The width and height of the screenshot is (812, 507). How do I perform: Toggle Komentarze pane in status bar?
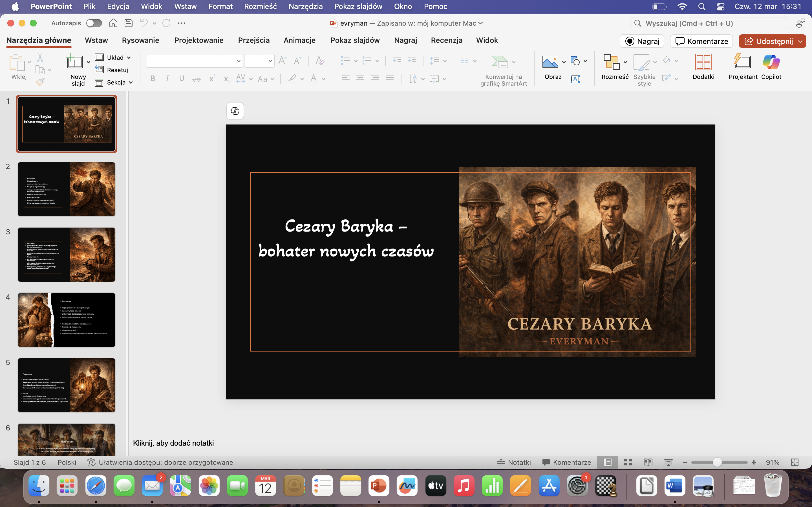click(x=567, y=462)
